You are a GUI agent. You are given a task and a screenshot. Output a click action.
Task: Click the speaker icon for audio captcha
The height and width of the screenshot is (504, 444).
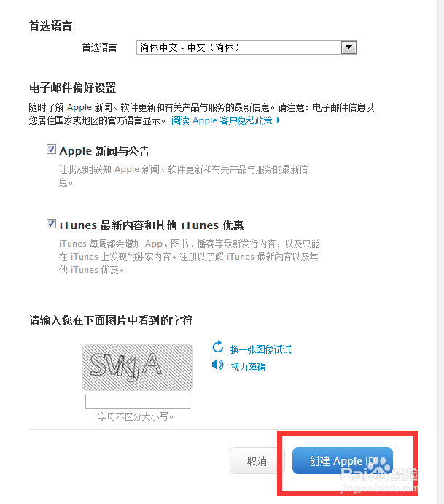tap(218, 365)
